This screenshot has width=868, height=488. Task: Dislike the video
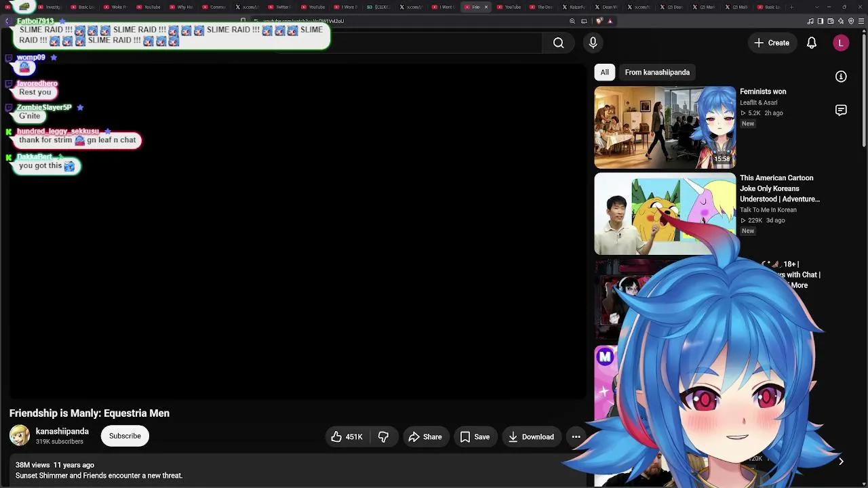[383, 437]
